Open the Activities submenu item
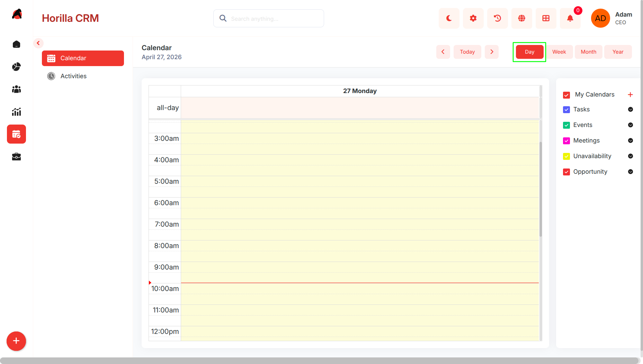 click(83, 76)
